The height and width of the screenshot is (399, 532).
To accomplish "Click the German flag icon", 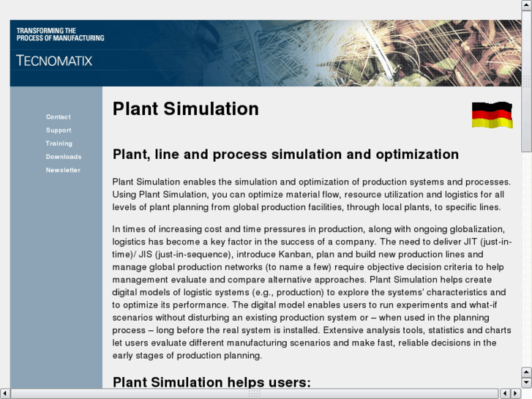I will tap(492, 115).
